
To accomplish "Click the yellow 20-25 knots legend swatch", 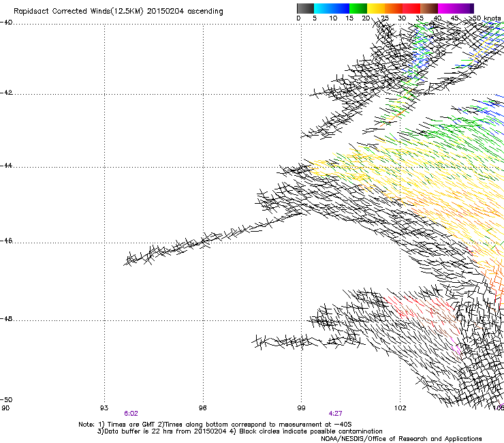I will point(376,8).
